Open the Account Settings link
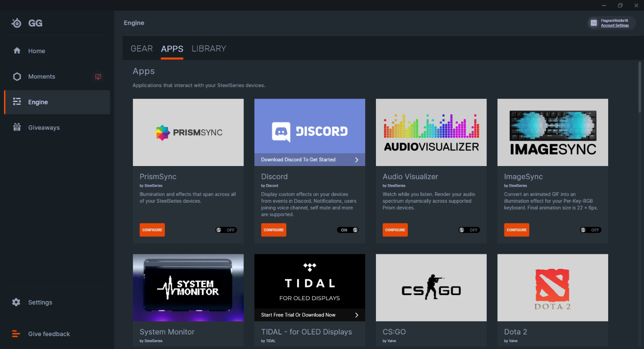 coord(615,25)
